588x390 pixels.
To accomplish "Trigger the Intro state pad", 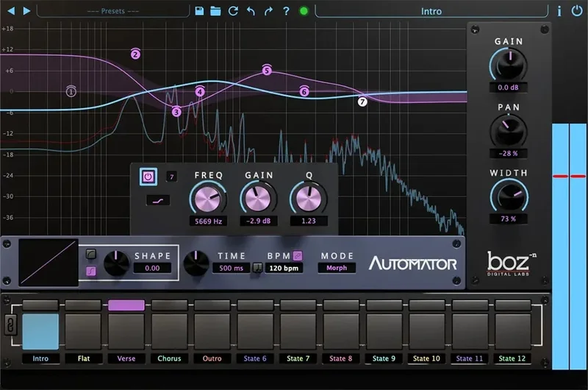I will pyautogui.click(x=40, y=331).
